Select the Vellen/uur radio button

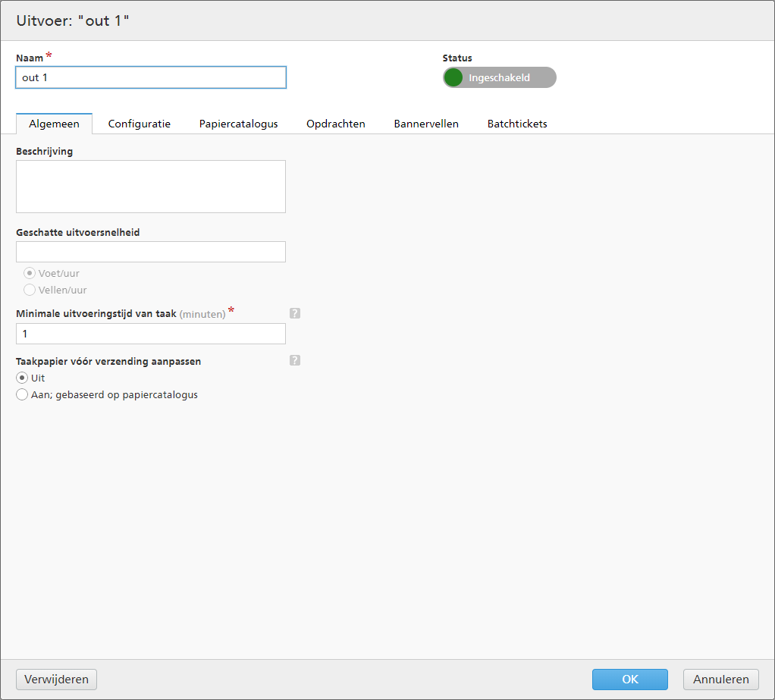coord(30,290)
